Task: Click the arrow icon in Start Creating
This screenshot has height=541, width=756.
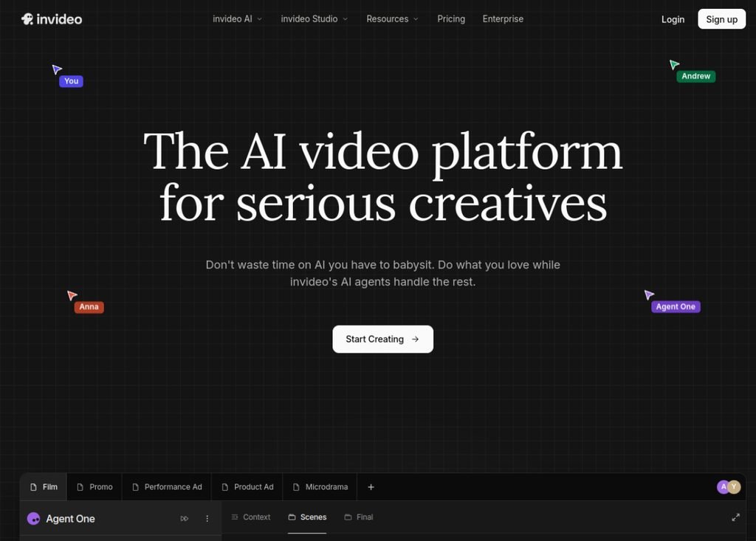Action: coord(415,340)
